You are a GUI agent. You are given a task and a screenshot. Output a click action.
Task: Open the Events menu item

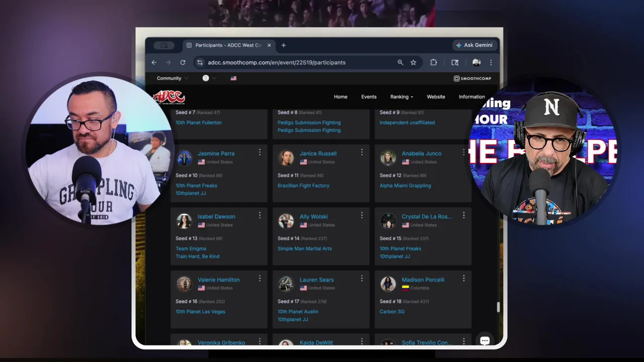click(x=369, y=97)
